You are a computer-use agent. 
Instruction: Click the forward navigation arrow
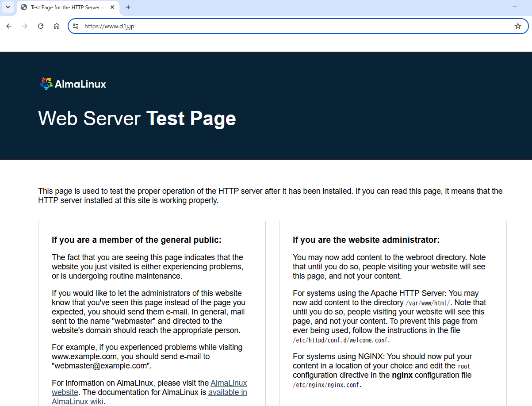tap(25, 26)
